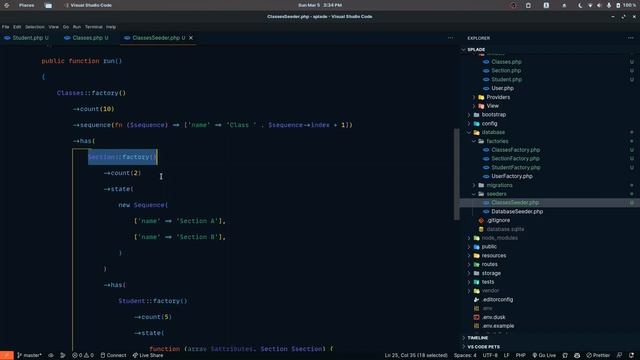This screenshot has height=360, width=640.
Task: Open system clock Sun Mar 5 calendar
Action: click(320, 5)
